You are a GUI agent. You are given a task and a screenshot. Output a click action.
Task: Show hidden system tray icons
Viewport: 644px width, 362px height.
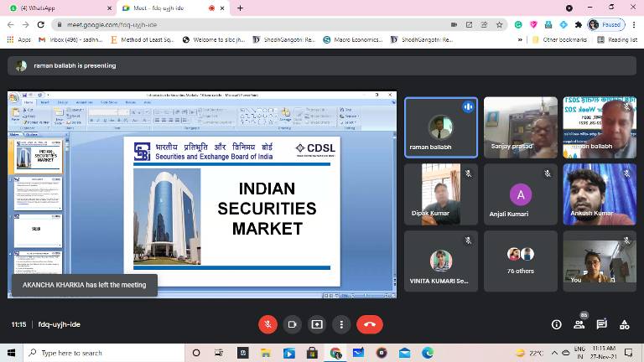554,353
